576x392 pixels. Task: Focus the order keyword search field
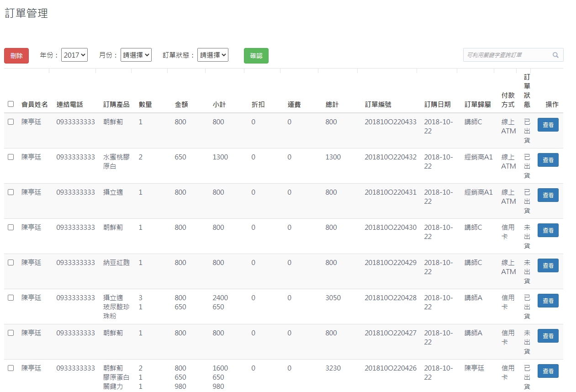point(507,55)
